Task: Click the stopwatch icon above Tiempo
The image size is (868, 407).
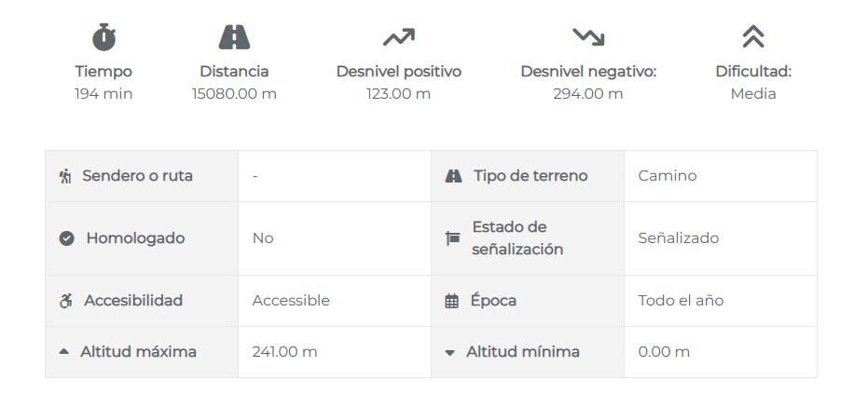Action: (x=103, y=37)
